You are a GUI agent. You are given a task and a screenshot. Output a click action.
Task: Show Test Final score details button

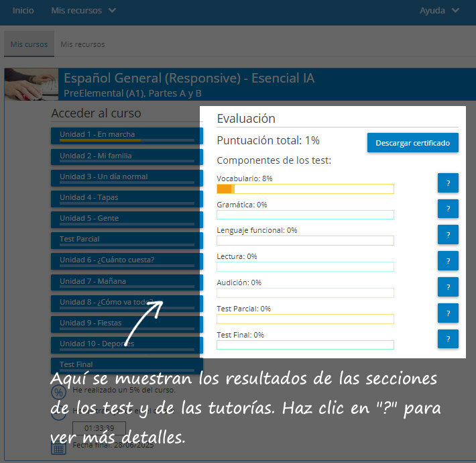point(448,338)
